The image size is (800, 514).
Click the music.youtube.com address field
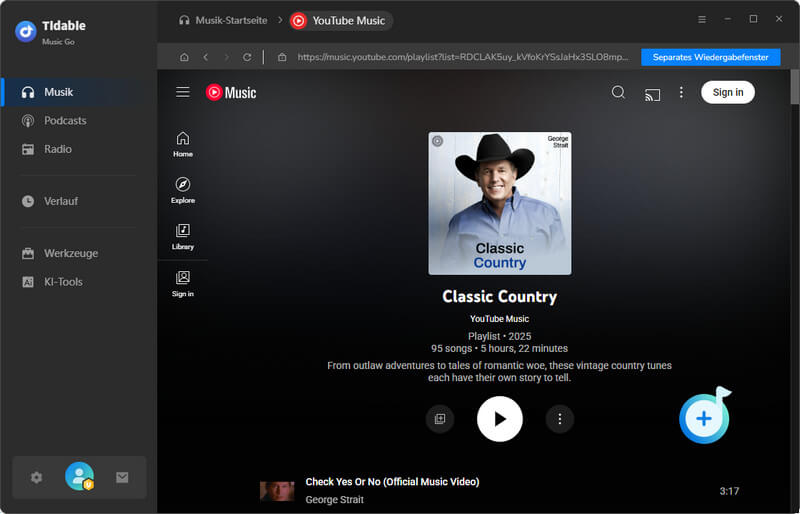463,57
